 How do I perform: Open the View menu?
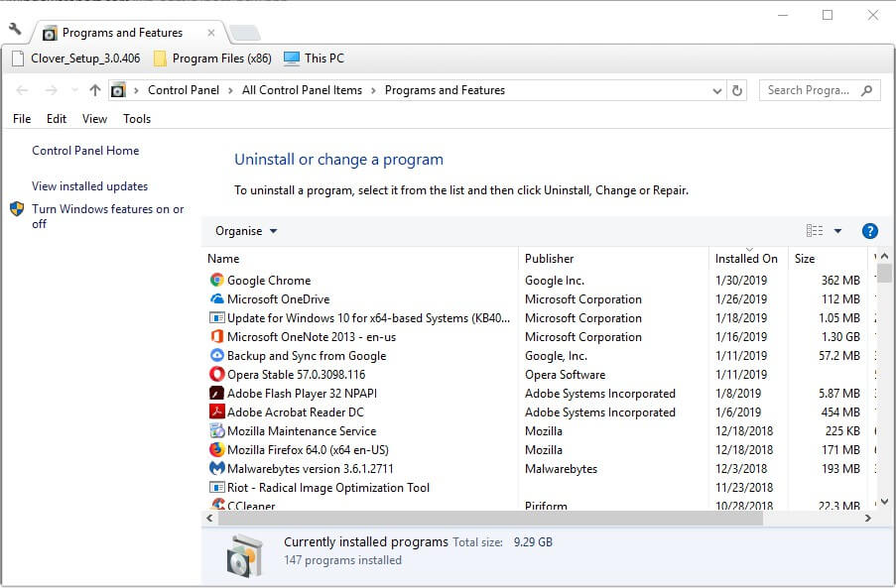[x=94, y=119]
